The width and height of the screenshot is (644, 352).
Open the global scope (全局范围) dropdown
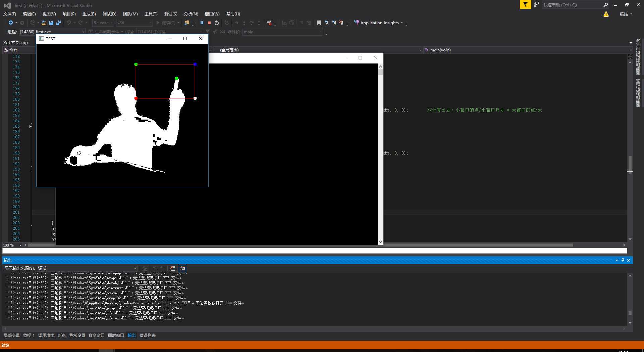(317, 50)
